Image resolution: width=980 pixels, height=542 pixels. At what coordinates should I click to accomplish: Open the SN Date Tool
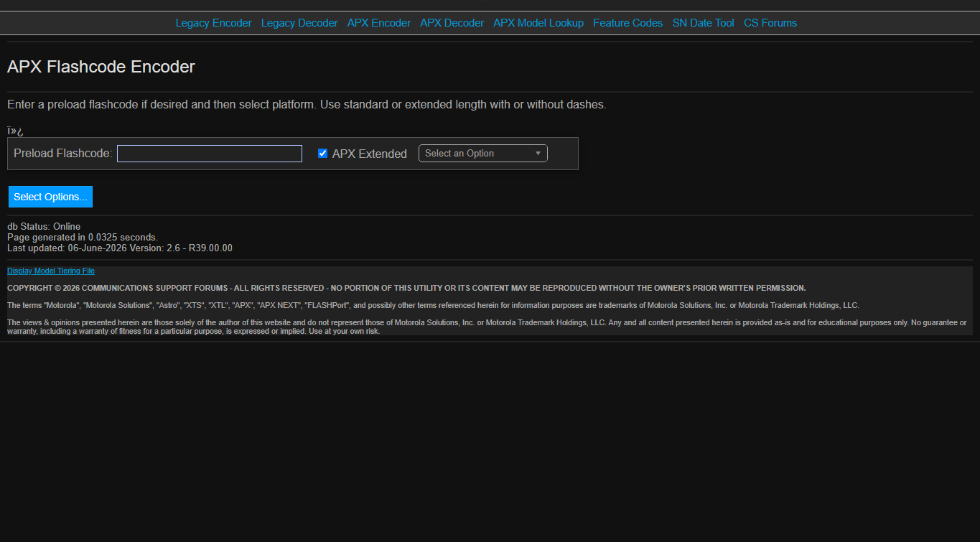704,23
